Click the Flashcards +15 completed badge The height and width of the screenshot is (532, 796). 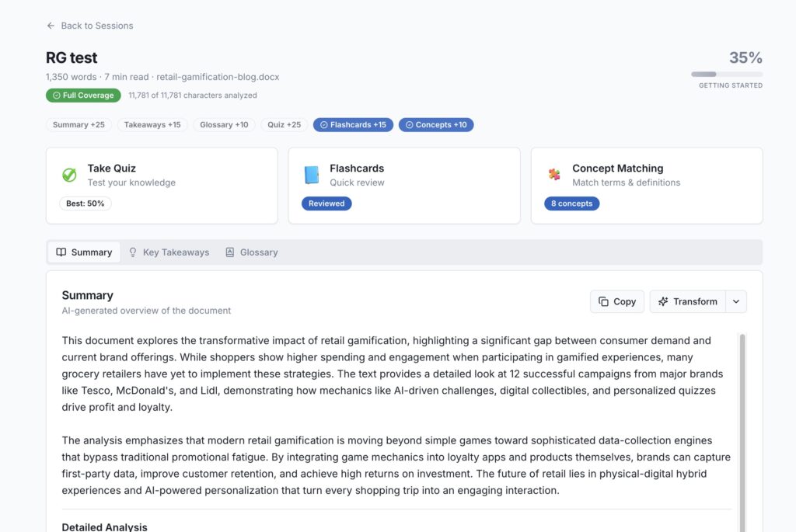[354, 125]
